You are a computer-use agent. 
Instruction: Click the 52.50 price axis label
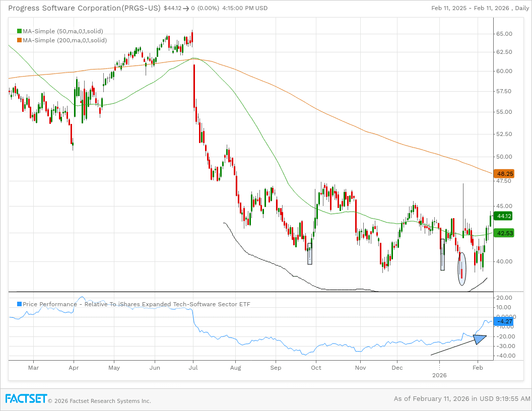pyautogui.click(x=504, y=134)
